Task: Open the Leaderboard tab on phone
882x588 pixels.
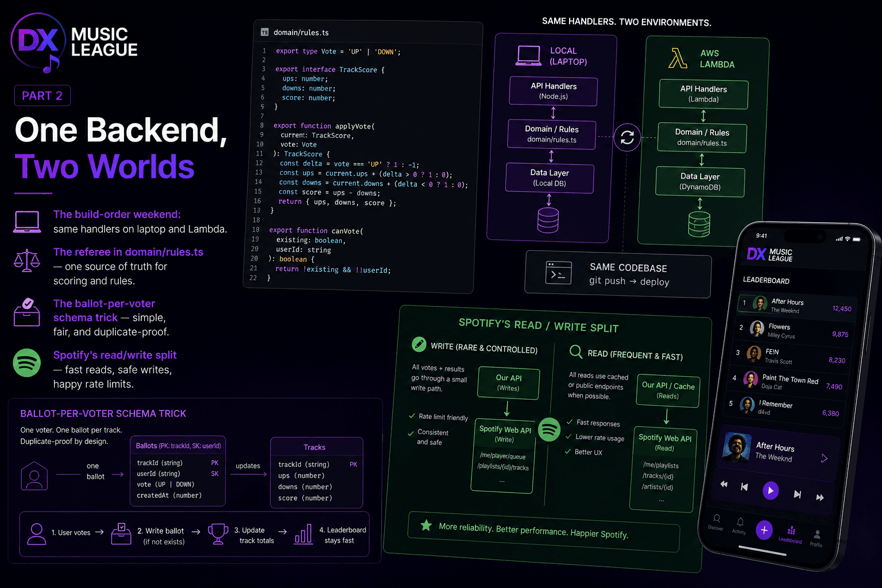Action: 791,534
